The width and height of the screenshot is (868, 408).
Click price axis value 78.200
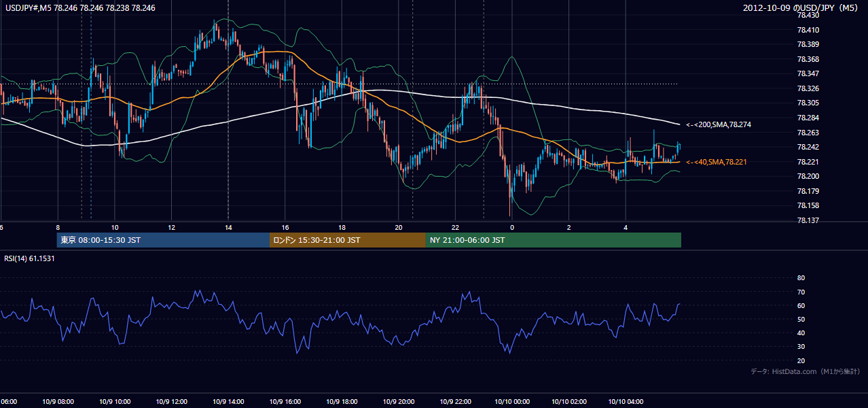[x=809, y=176]
